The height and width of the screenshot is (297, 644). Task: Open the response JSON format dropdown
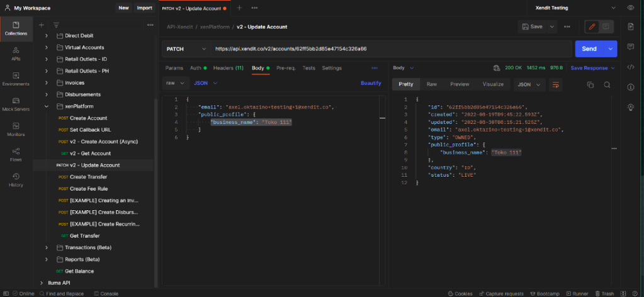(529, 84)
